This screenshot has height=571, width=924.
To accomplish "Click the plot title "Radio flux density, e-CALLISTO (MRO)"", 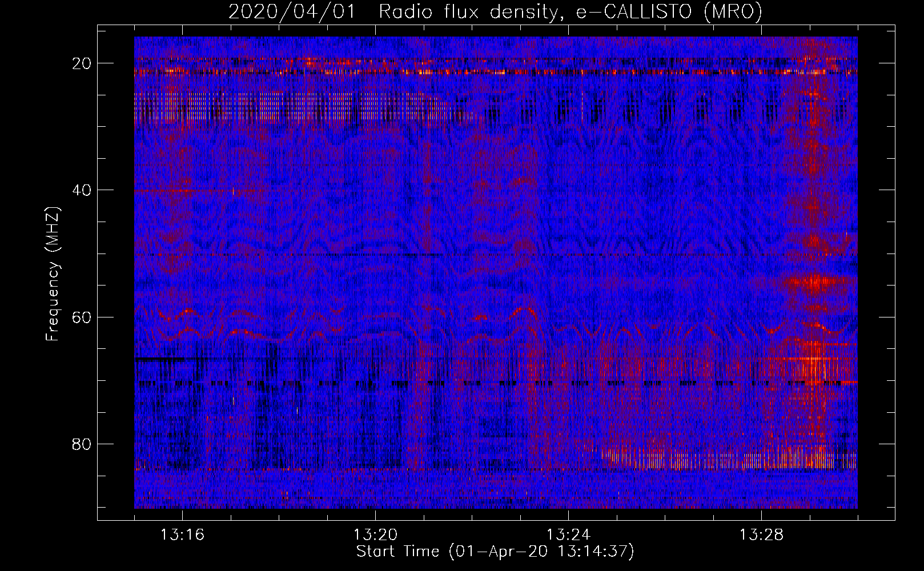I will (x=570, y=11).
